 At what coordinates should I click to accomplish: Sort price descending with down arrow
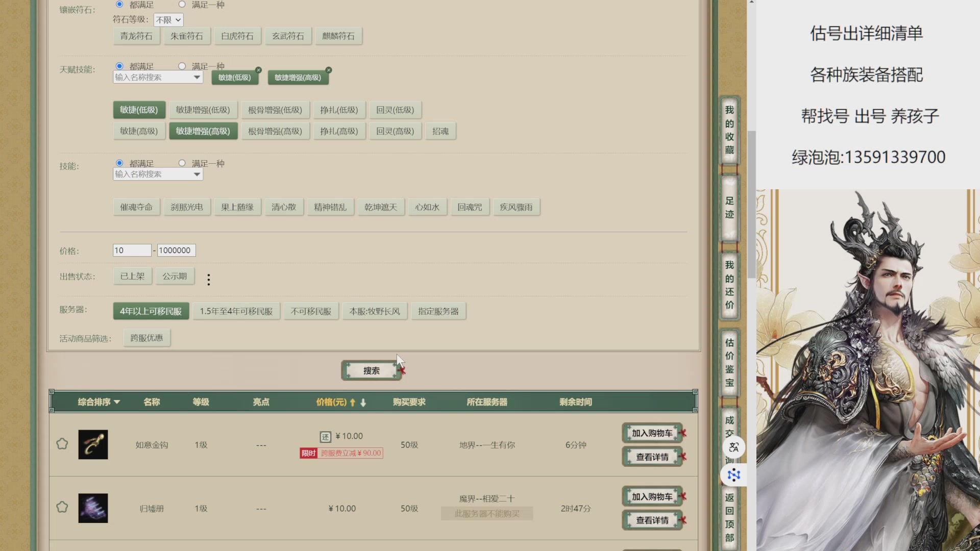click(363, 403)
